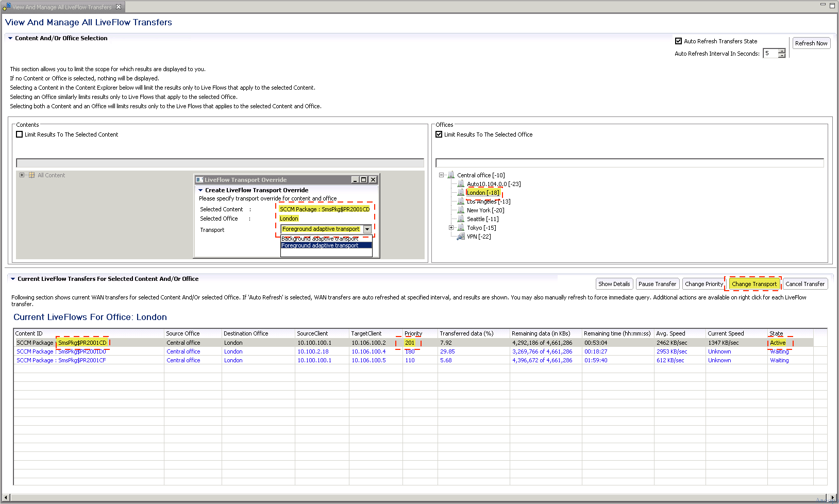
Task: Sort by the Avg. Speed column header
Action: pyautogui.click(x=680, y=333)
